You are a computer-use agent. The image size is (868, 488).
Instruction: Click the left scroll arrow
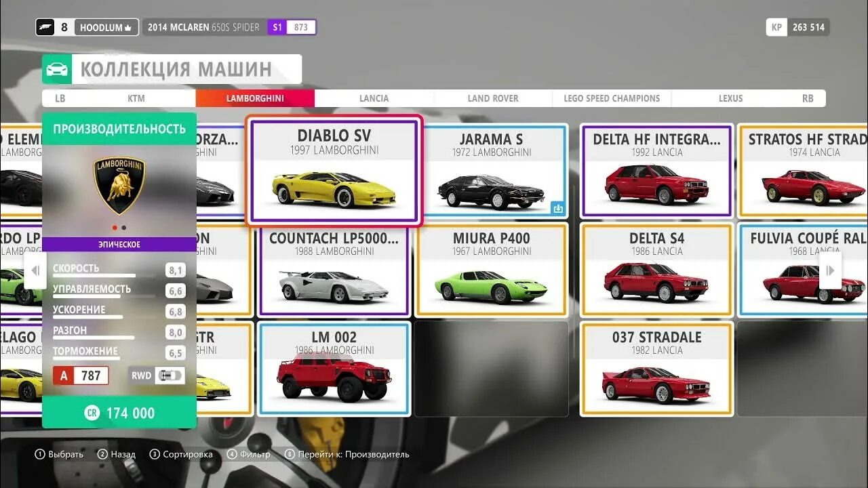35,271
